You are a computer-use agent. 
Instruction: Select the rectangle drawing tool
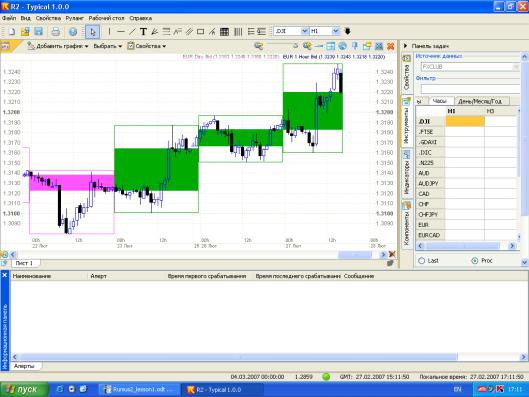tap(200, 32)
